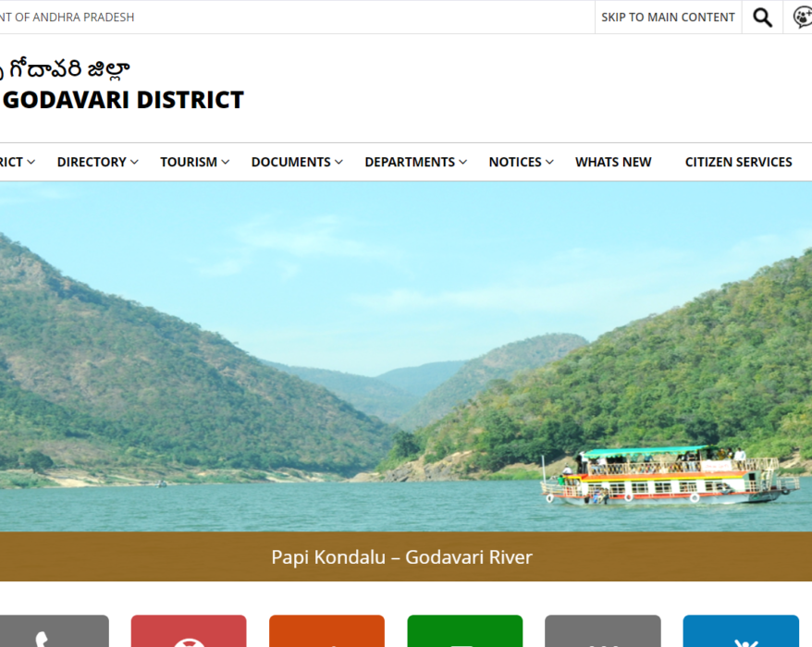Expand the Tourism menu chevron
812x647 pixels.
tap(226, 162)
